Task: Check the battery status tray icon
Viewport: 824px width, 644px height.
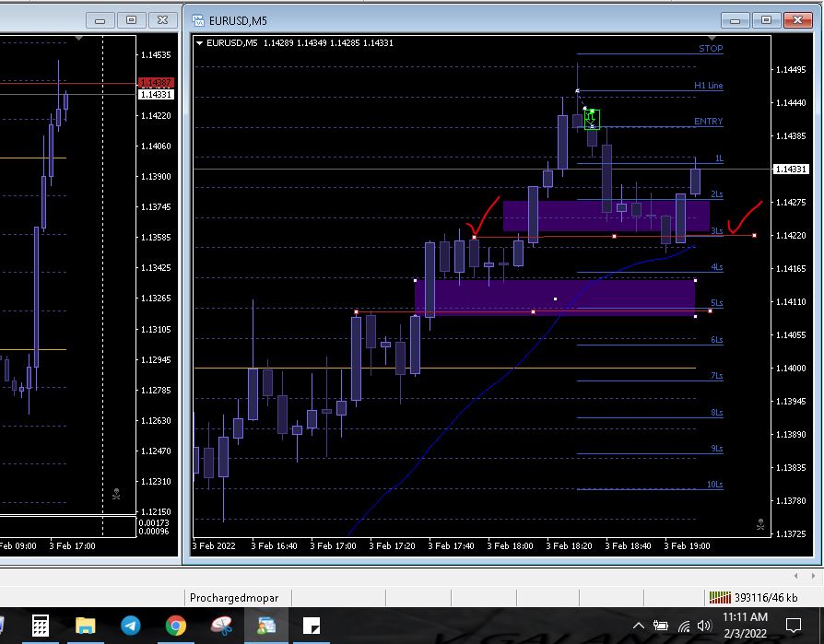Action: click(x=660, y=626)
